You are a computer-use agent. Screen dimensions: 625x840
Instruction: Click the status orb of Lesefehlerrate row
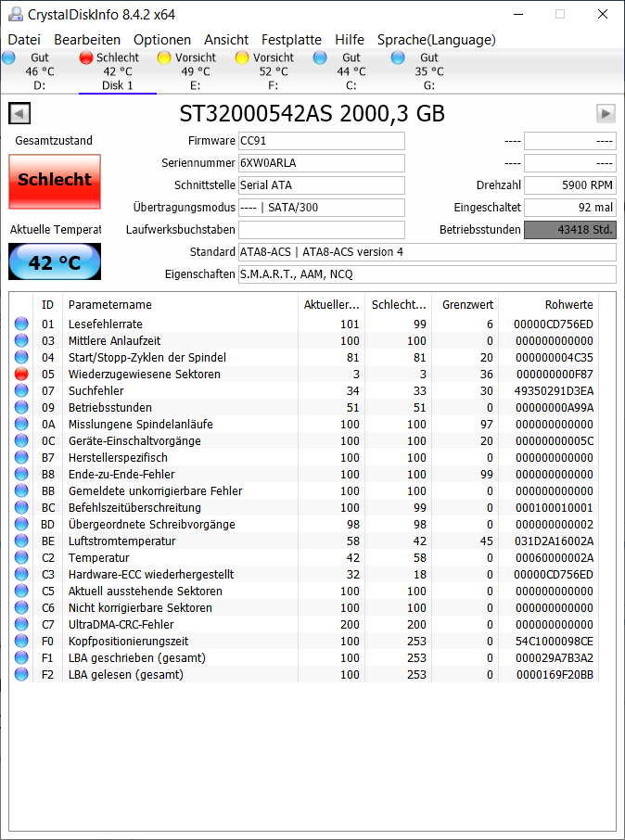pyautogui.click(x=21, y=325)
